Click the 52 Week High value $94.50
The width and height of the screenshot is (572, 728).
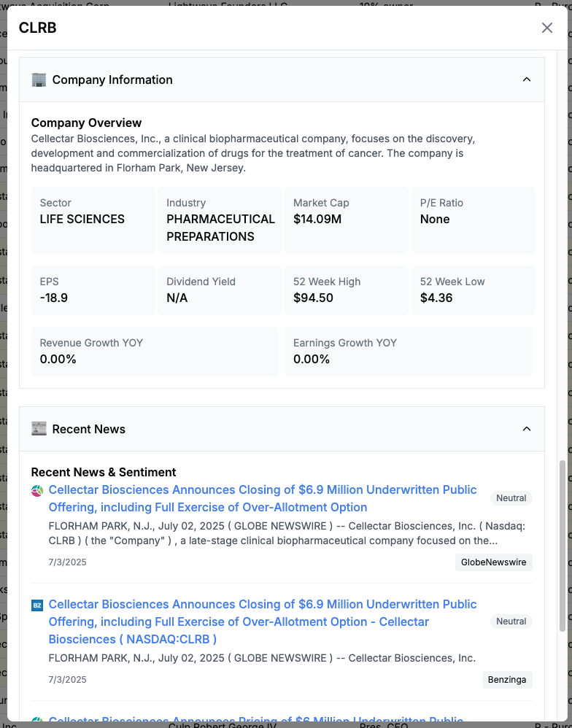[313, 298]
